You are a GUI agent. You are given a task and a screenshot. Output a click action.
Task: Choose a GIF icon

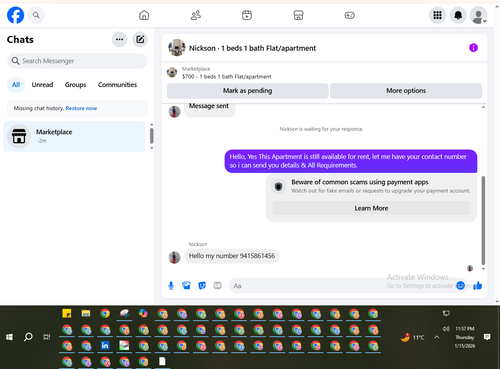(217, 286)
